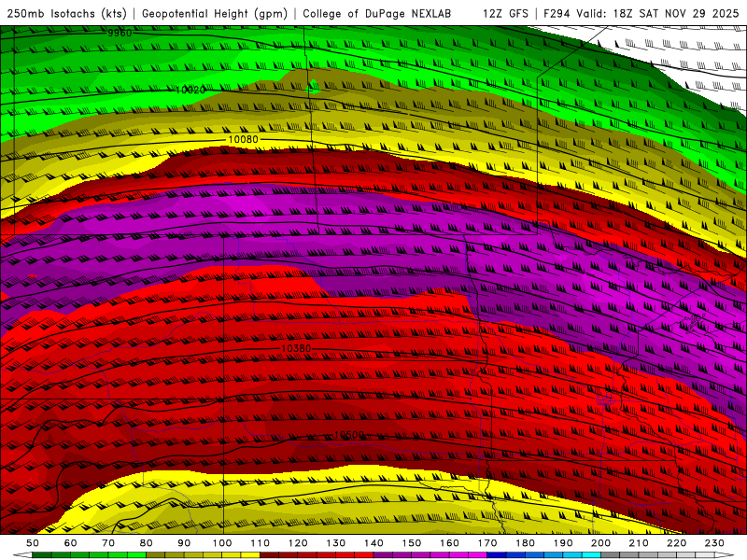The height and width of the screenshot is (560, 747).
Task: Click "College of DuPage NEXLAB" in the header
Action: (377, 13)
